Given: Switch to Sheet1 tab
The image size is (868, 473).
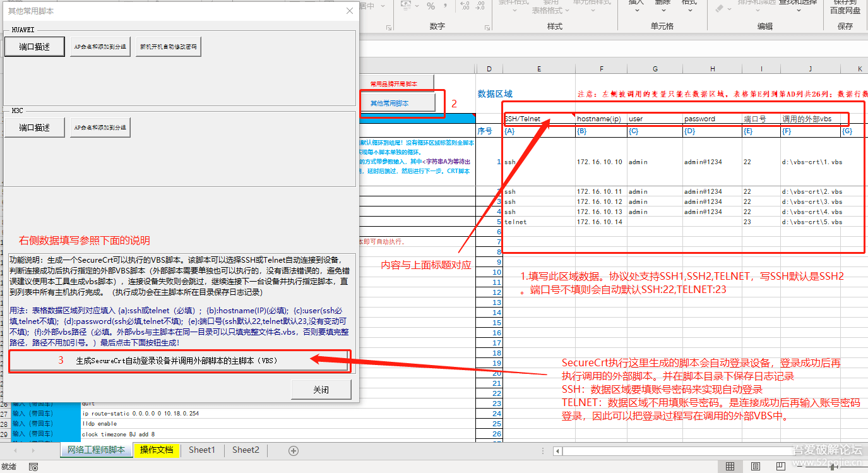Looking at the screenshot, I should coord(202,450).
